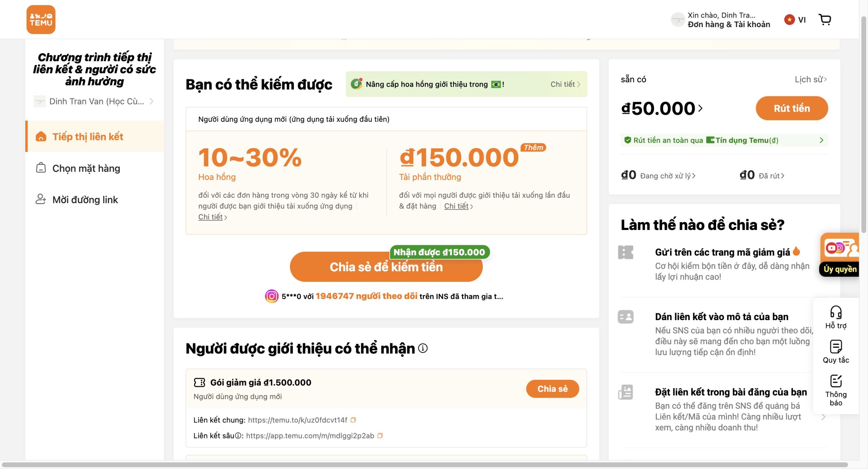Click the Instagram icon under share button

click(272, 296)
